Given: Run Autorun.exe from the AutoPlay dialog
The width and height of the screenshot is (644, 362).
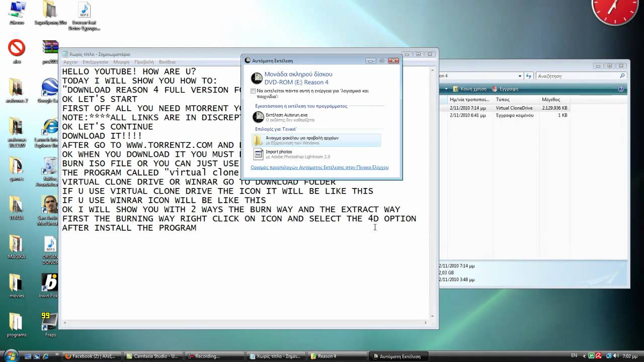Looking at the screenshot, I should pyautogui.click(x=316, y=117).
